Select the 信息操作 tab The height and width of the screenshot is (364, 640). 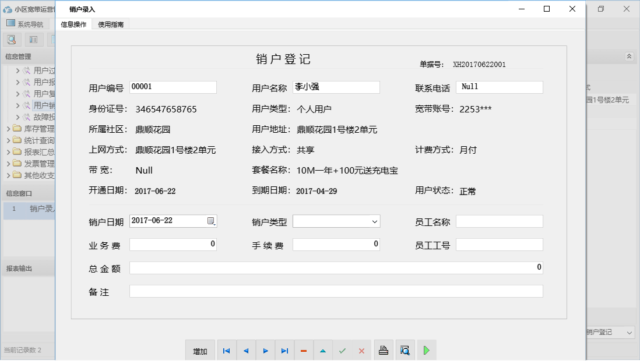[x=72, y=25]
